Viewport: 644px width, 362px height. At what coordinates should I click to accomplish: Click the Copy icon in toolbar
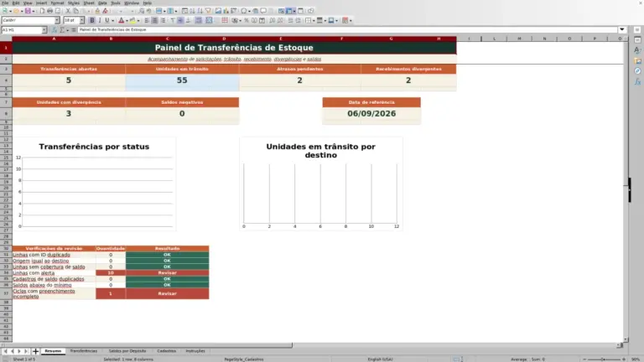tap(76, 11)
